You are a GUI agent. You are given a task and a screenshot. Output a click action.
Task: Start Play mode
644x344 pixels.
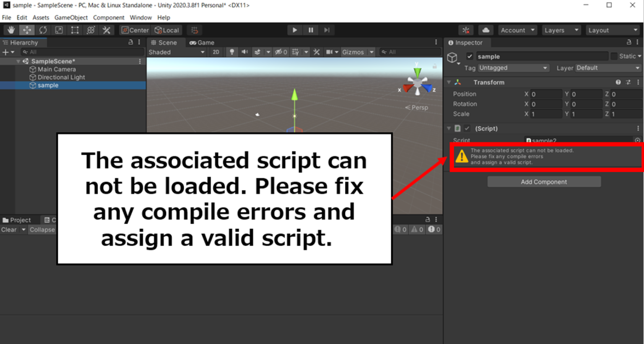tap(295, 30)
